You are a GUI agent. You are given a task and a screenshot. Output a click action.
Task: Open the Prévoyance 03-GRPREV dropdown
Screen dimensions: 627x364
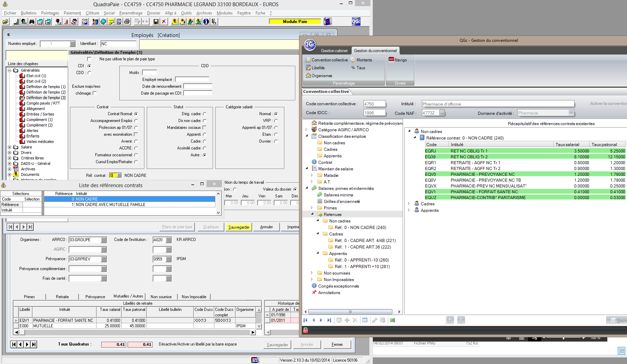click(x=104, y=259)
